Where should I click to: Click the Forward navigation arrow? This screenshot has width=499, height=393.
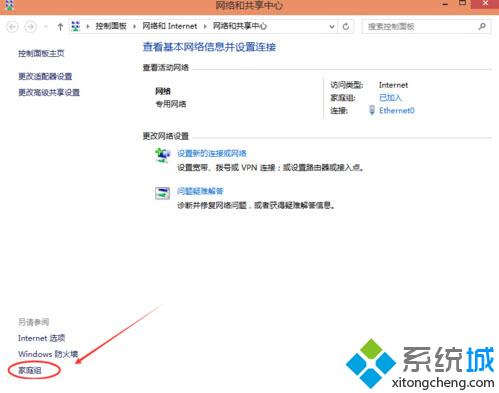31,27
